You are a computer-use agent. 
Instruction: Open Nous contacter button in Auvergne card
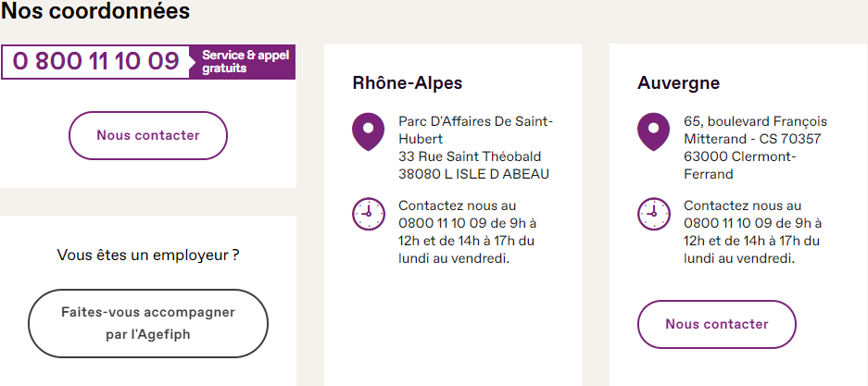pyautogui.click(x=717, y=324)
